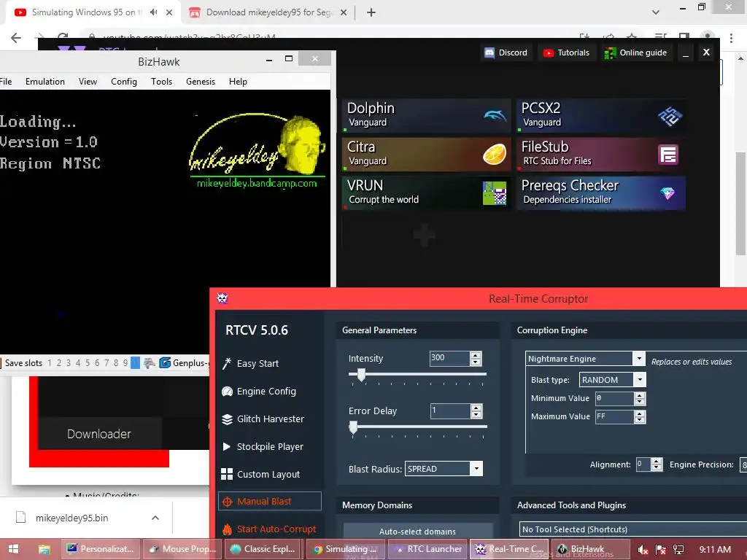Viewport: 747px width, 560px height.
Task: Open the mikeyeldey95.bin downloaded file
Action: click(71, 518)
